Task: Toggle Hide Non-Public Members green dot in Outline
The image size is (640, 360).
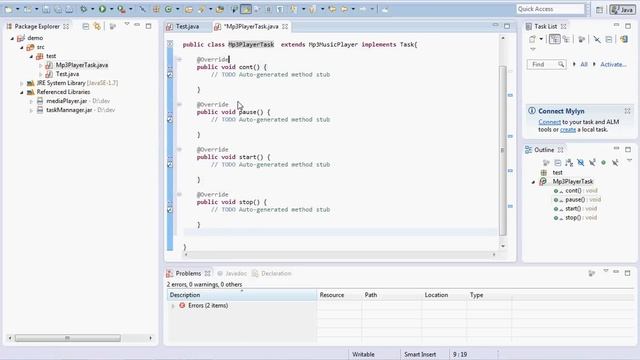Action: tap(603, 162)
